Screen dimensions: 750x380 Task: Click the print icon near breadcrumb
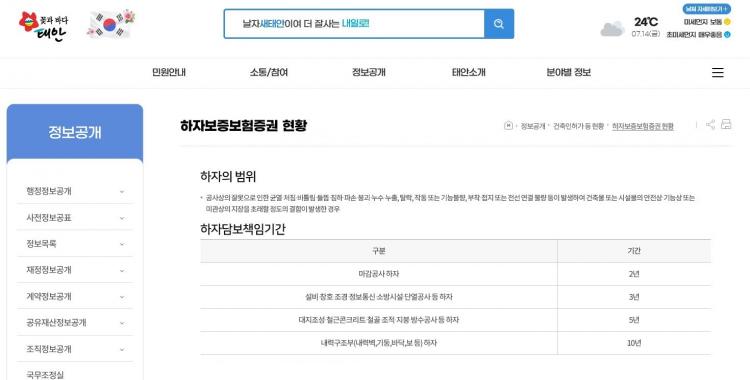(726, 124)
